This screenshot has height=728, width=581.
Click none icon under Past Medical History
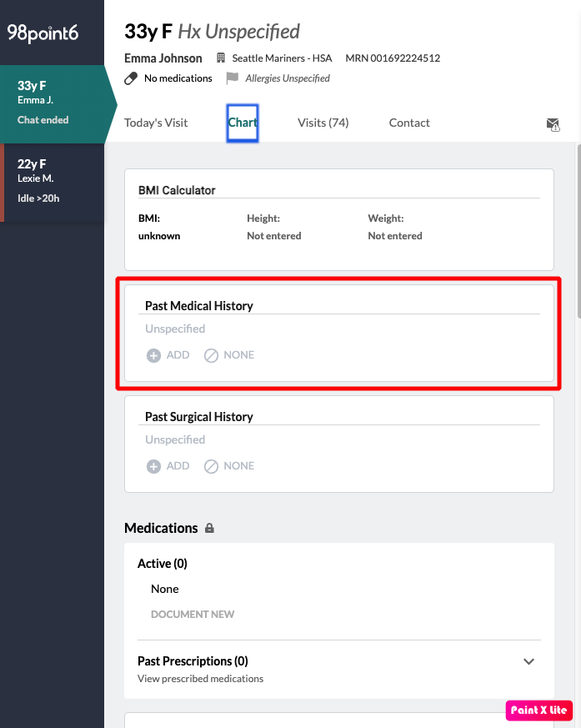[212, 355]
